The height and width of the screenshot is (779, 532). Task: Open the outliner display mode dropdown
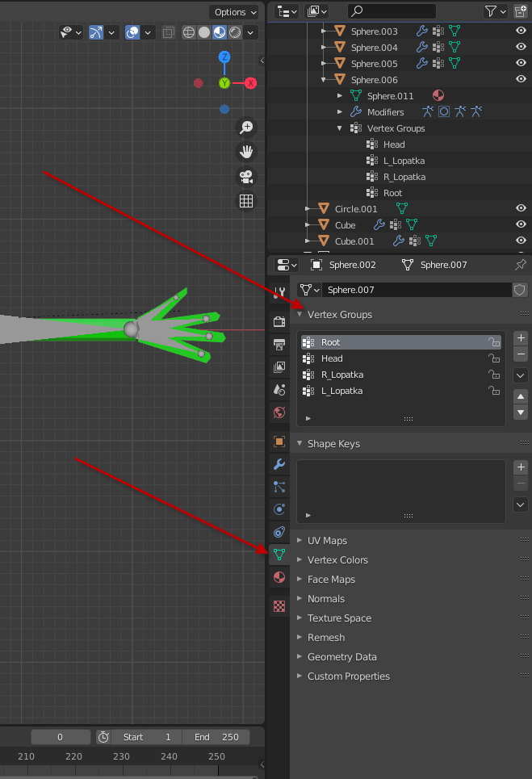[287, 11]
